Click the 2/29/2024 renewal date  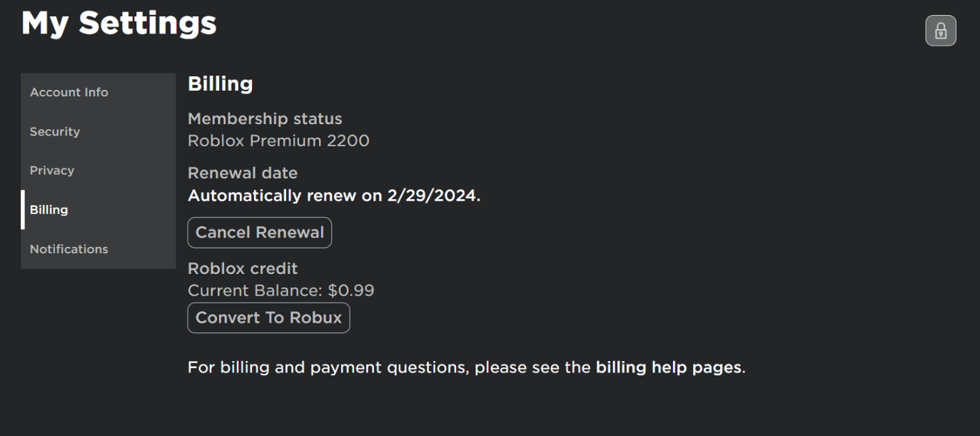(433, 196)
